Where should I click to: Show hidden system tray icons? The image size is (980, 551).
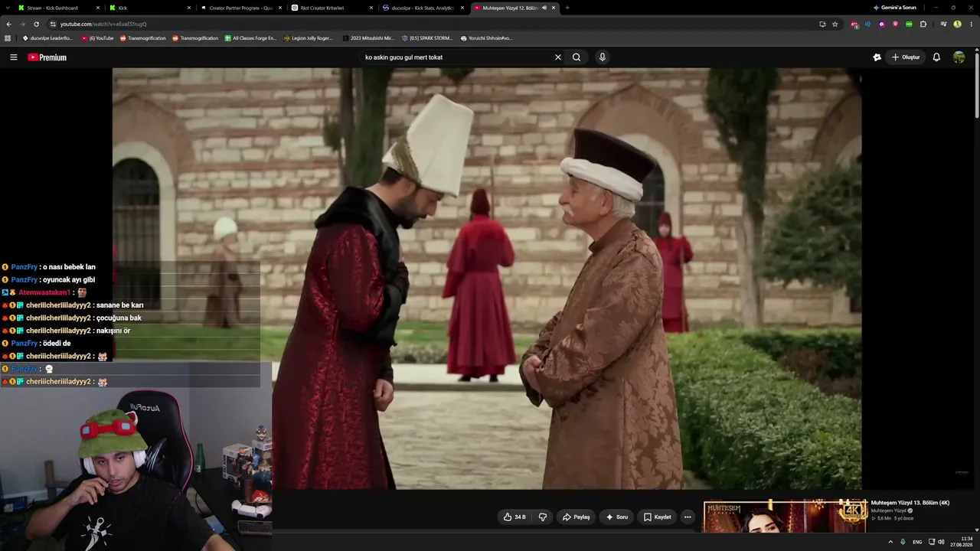(890, 542)
